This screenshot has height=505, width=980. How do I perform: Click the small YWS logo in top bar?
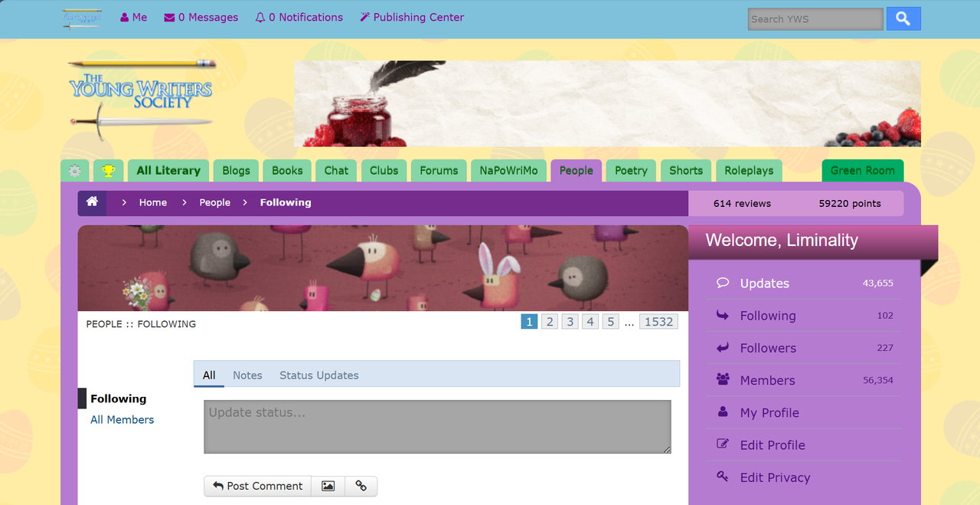point(82,18)
